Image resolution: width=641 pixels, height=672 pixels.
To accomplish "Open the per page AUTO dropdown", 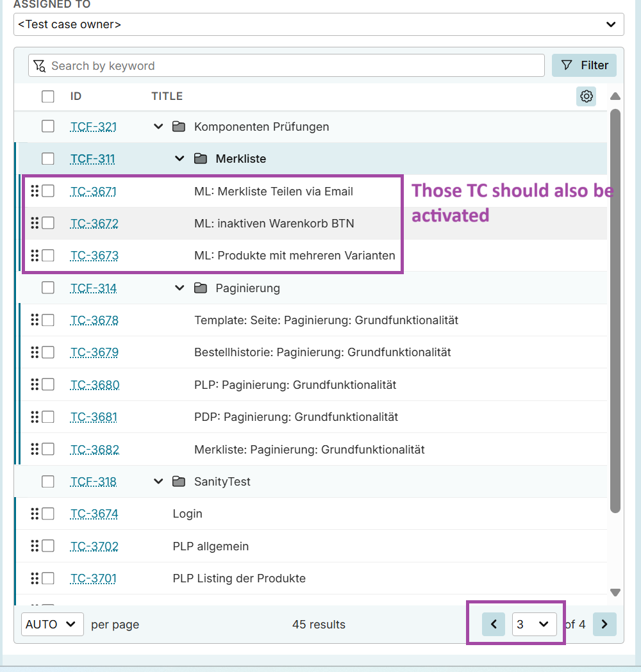I will pyautogui.click(x=53, y=624).
